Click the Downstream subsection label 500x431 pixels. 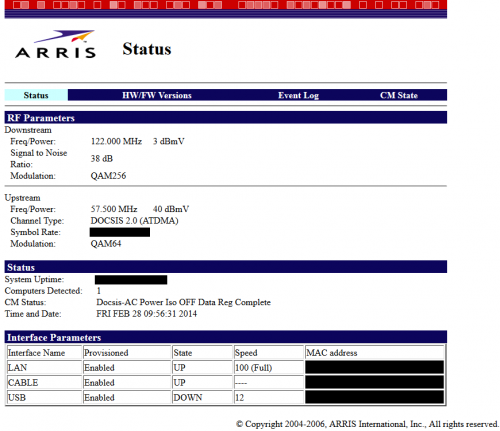coord(28,130)
